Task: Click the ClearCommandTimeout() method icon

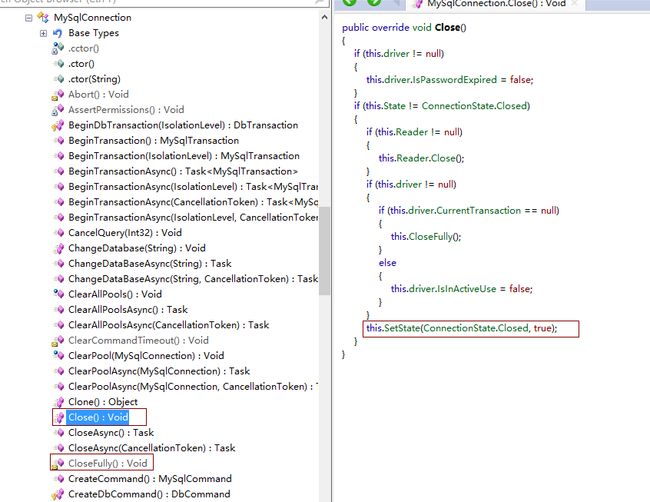Action: pyautogui.click(x=58, y=341)
